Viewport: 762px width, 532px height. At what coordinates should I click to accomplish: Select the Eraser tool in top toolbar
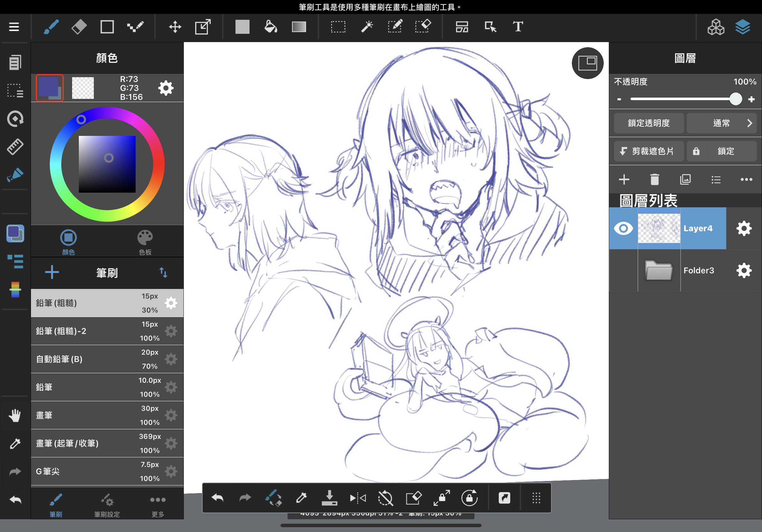78,27
